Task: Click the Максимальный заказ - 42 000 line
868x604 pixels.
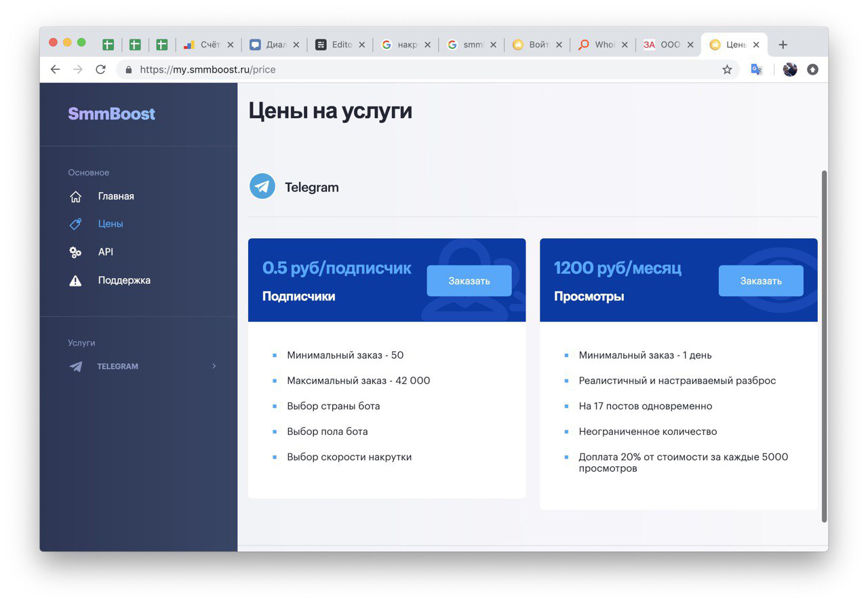Action: point(359,381)
